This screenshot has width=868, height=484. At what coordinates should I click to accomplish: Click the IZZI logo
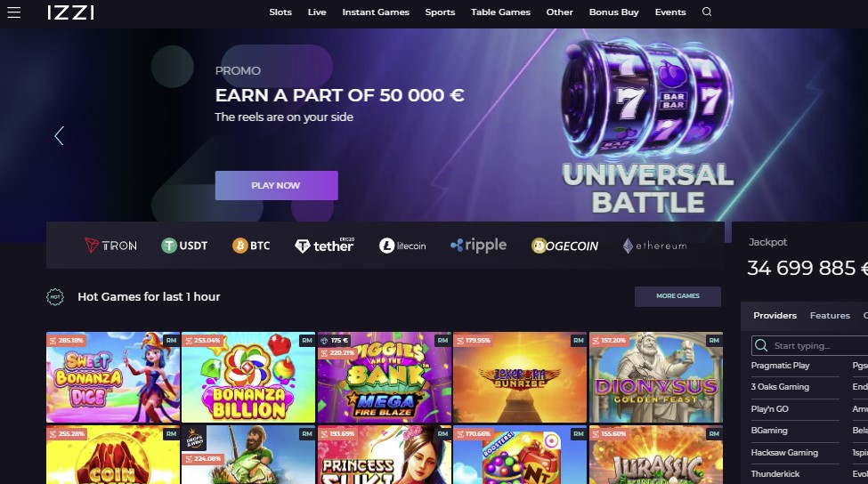pos(71,12)
